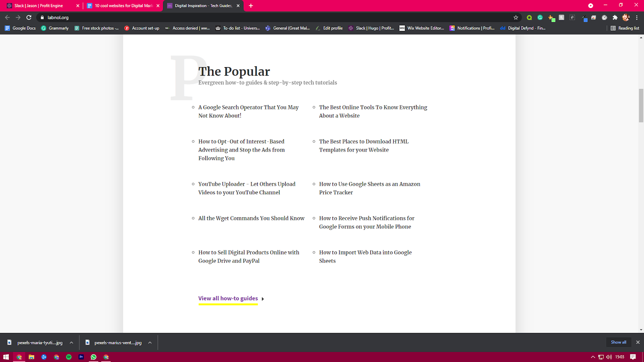
Task: Open the Grammarly bookmark
Action: 55,28
